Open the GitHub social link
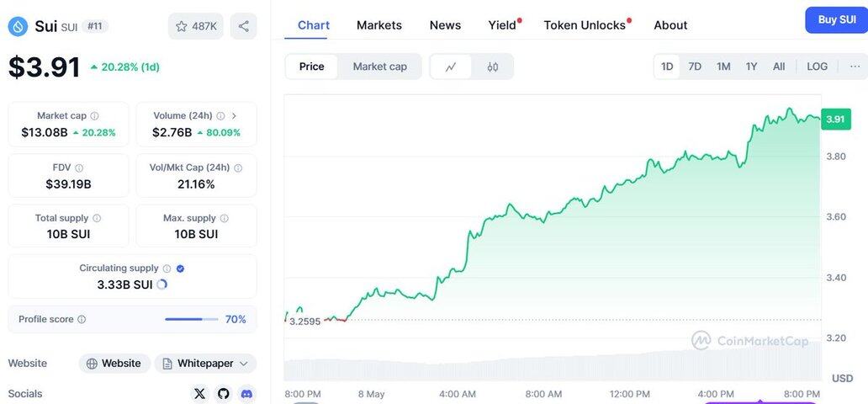Image resolution: width=868 pixels, height=404 pixels. 223,393
